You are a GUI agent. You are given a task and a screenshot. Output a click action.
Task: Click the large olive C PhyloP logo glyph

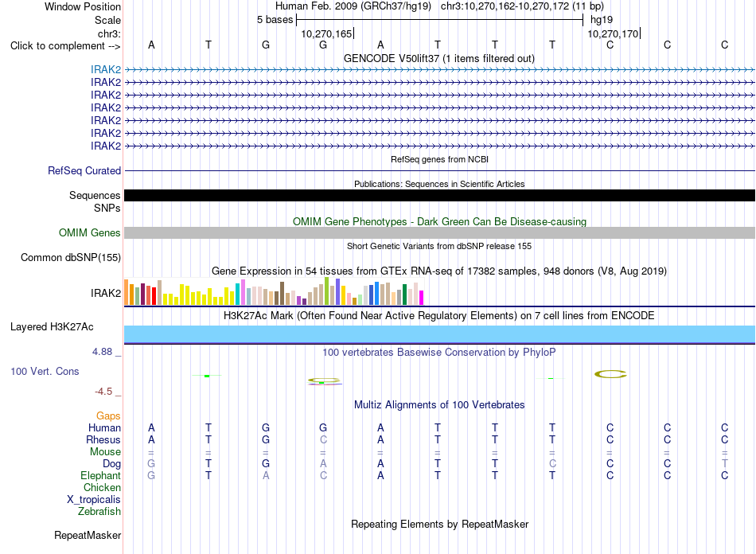point(610,374)
